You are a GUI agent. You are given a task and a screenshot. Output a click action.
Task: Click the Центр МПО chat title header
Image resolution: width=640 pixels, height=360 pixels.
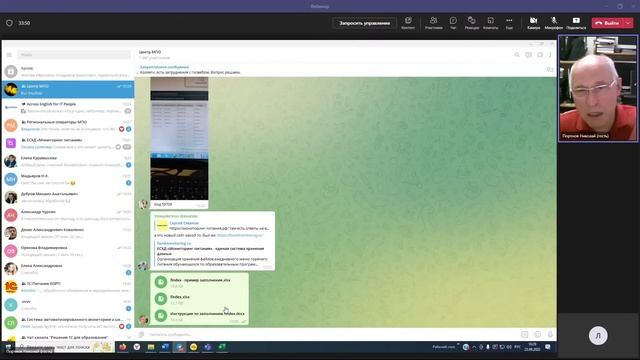(x=150, y=52)
